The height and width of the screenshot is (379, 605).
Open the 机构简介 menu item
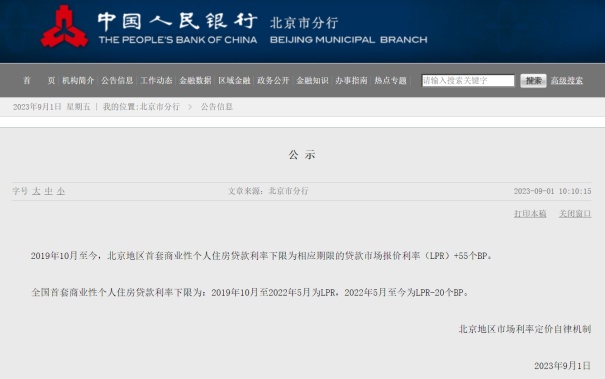78,80
